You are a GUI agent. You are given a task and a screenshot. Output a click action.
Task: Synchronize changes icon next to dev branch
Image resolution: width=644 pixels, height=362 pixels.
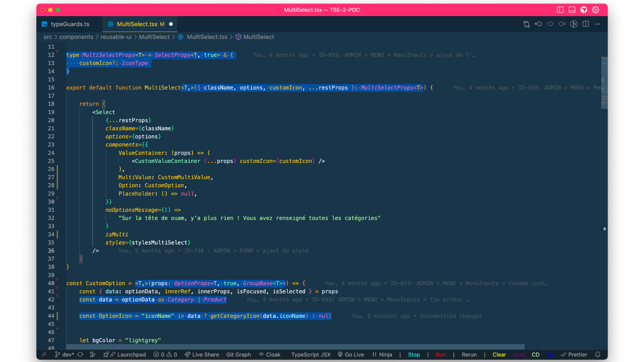click(80, 355)
